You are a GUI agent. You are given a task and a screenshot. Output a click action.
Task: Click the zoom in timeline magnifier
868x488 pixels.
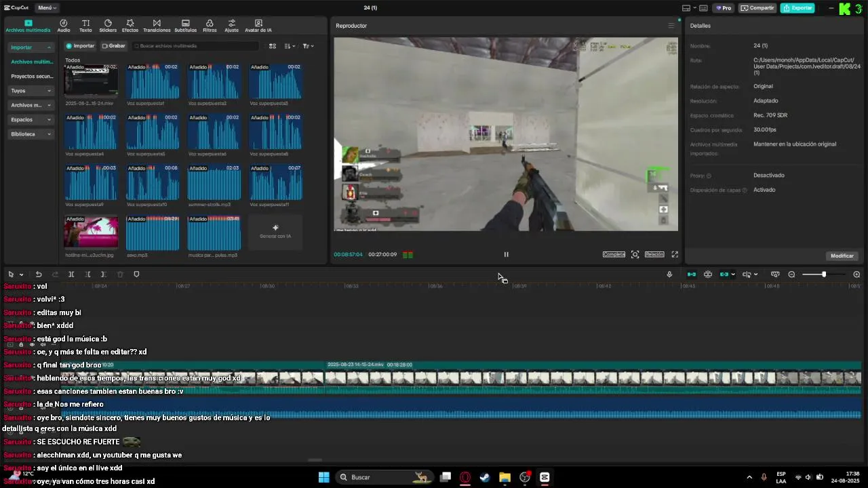coord(856,274)
